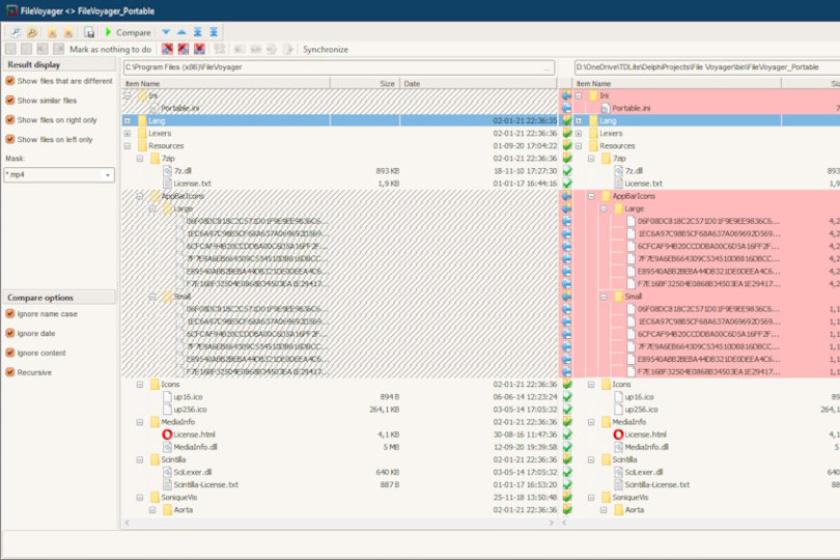This screenshot has width=840, height=560.
Task: Collapse AppBarIcons folder in right pane
Action: click(x=591, y=196)
